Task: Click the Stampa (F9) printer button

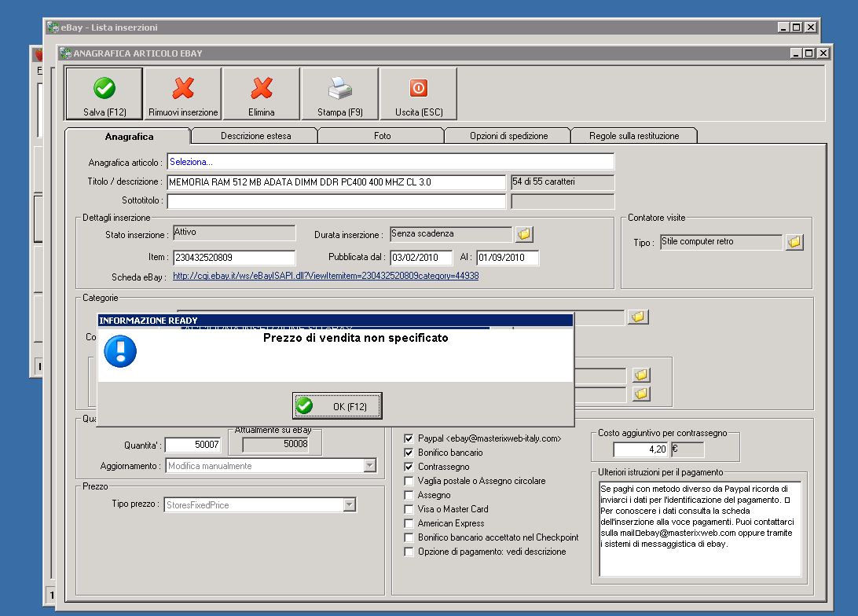Action: 339,93
